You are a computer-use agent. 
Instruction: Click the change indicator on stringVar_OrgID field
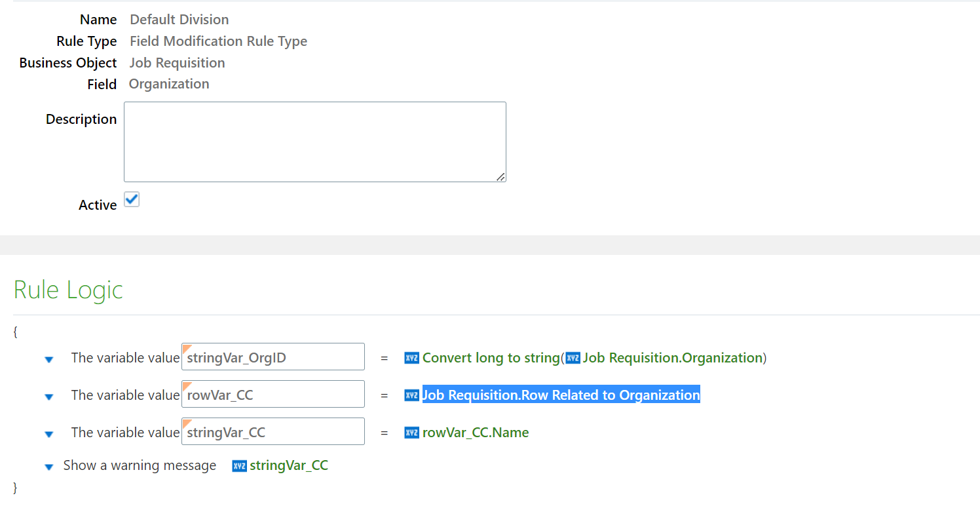(185, 348)
